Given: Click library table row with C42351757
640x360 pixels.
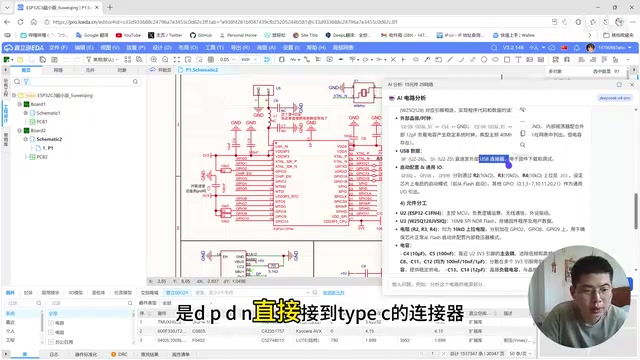Looking at the screenshot, I should tap(335, 331).
